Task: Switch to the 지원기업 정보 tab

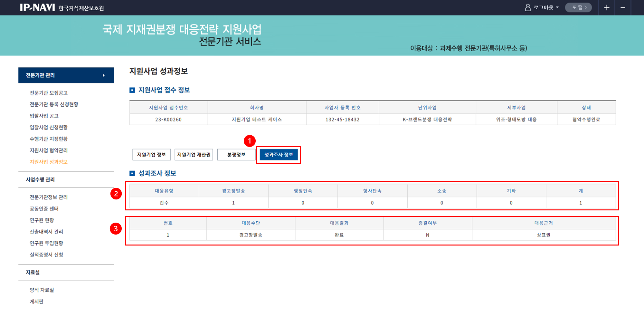Action: 151,155
